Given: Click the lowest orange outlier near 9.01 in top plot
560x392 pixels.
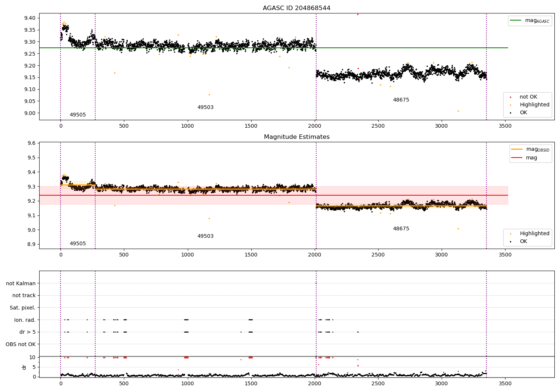Looking at the screenshot, I should [458, 111].
